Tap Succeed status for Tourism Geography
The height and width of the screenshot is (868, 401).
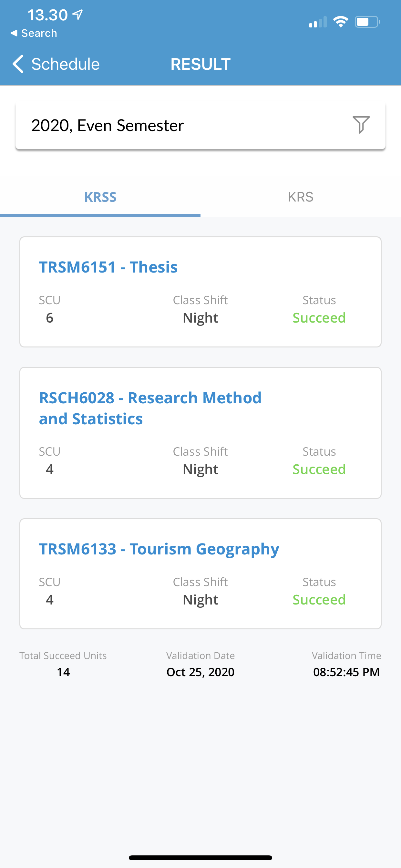[319, 600]
